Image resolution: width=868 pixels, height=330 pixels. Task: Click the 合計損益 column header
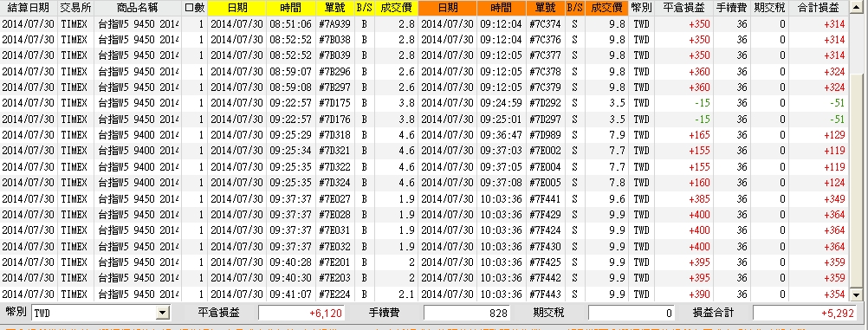coord(819,8)
